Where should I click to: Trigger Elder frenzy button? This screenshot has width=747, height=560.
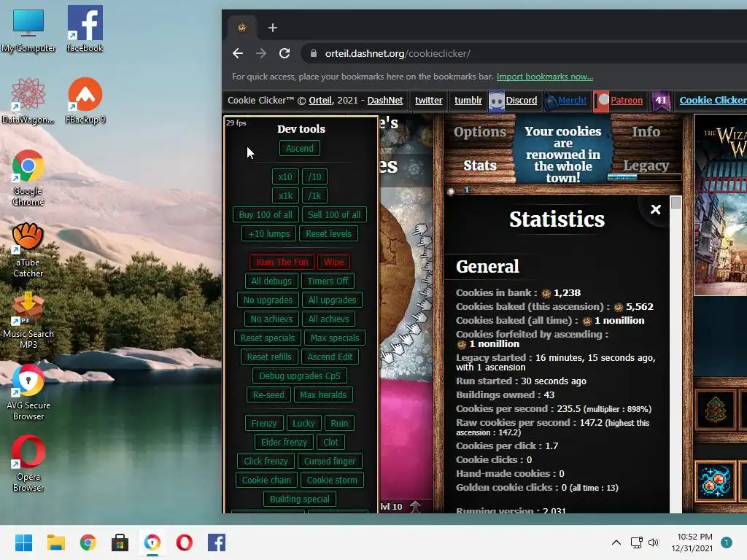tap(284, 443)
